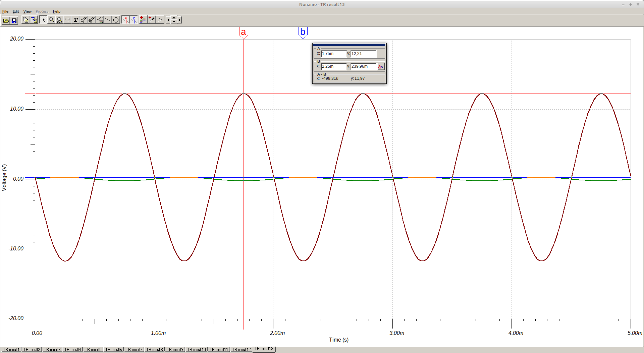This screenshot has width=644, height=353.
Task: Switch to the TR result1 tab
Action: pyautogui.click(x=11, y=350)
